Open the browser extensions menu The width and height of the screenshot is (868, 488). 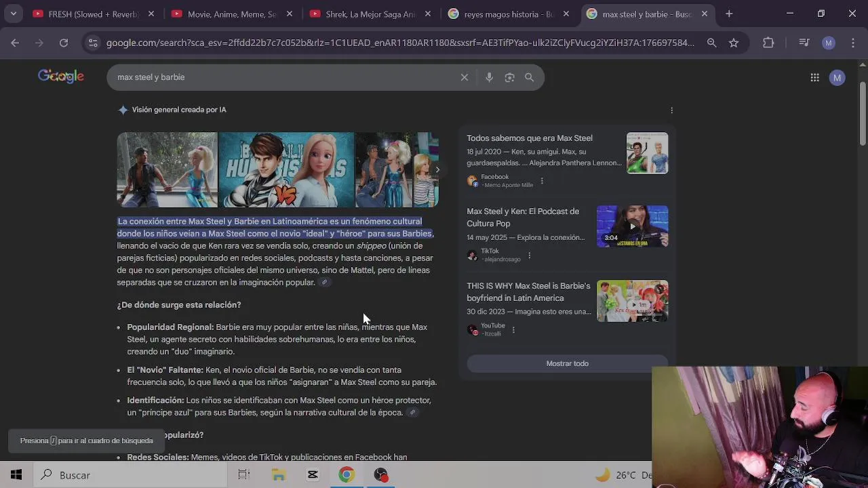pyautogui.click(x=768, y=43)
